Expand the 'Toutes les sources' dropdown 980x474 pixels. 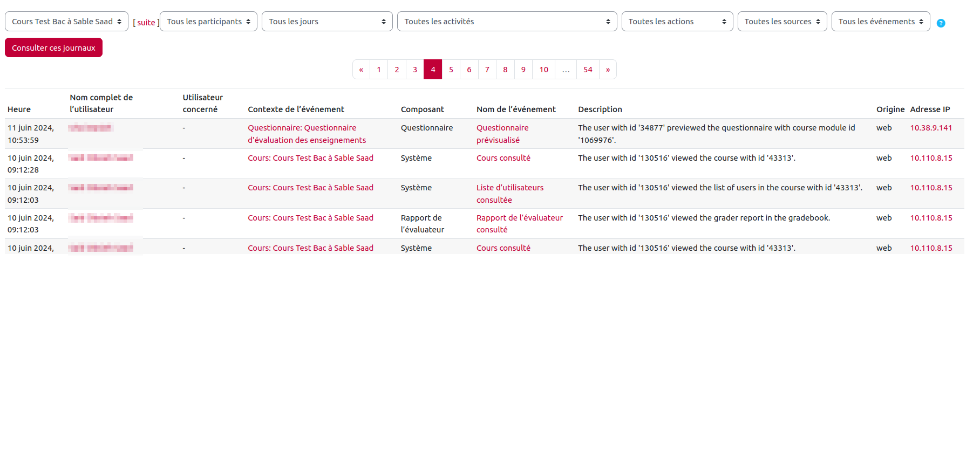pos(781,22)
